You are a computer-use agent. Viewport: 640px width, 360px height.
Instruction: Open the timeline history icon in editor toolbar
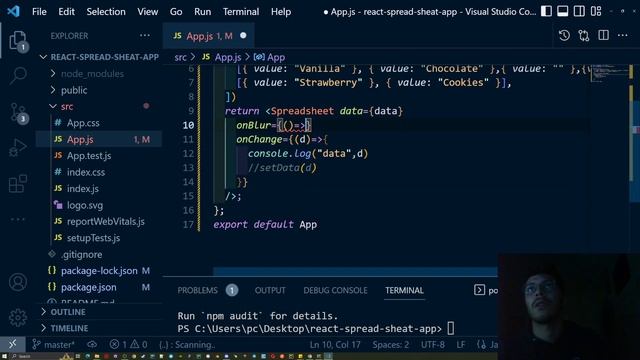(x=564, y=36)
